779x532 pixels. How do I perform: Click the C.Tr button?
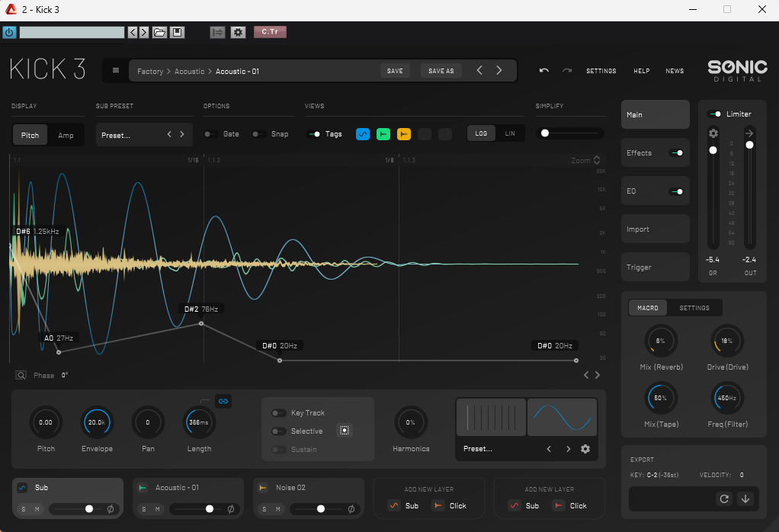271,32
